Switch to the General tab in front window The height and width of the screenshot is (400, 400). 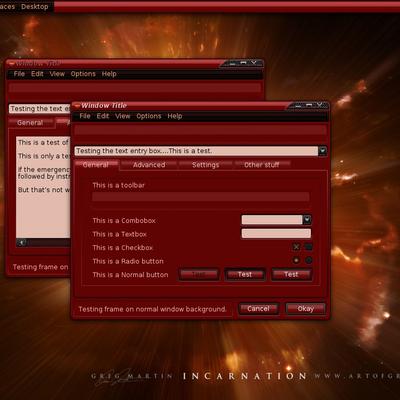96,165
